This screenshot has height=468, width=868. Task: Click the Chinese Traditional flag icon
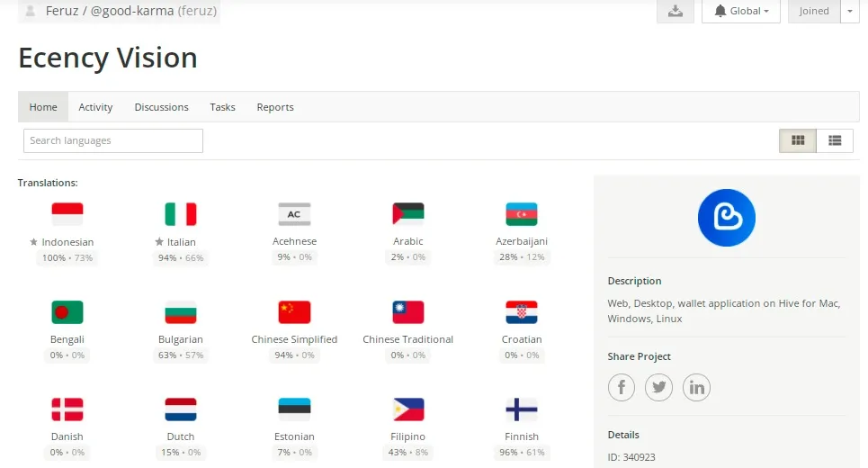click(408, 312)
